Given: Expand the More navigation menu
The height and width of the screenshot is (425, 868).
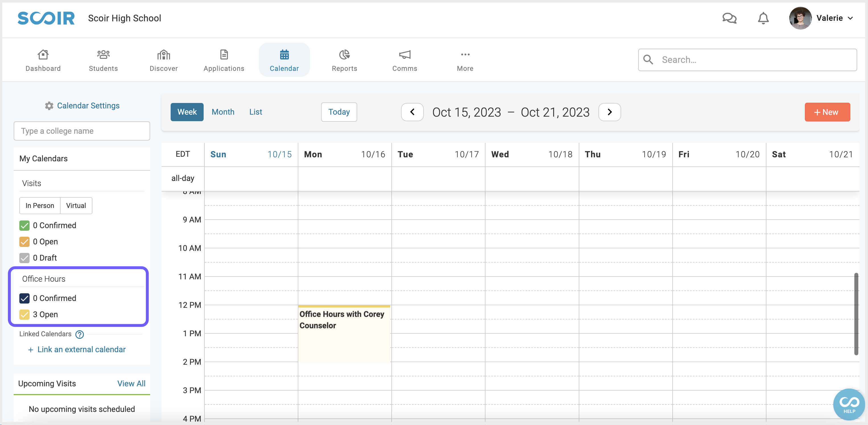Looking at the screenshot, I should [465, 60].
